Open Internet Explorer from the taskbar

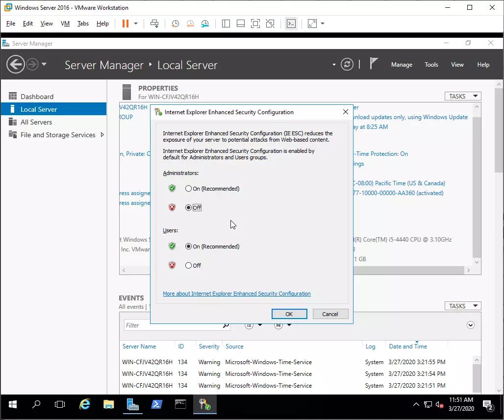(x=85, y=404)
